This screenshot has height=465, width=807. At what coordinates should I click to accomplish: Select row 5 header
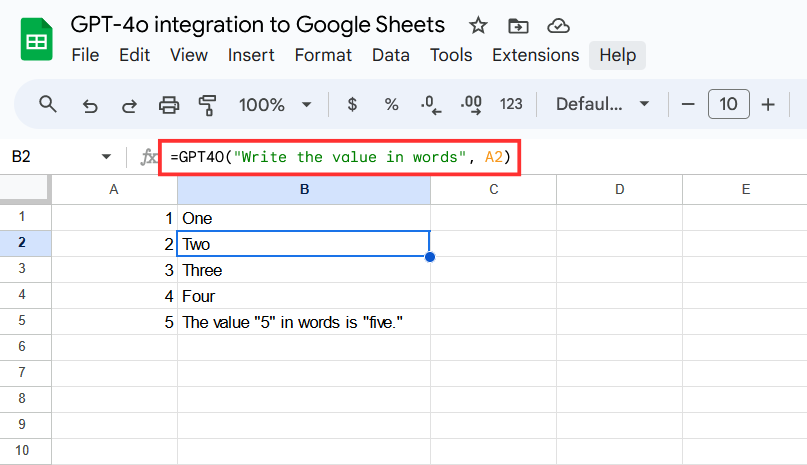25,321
